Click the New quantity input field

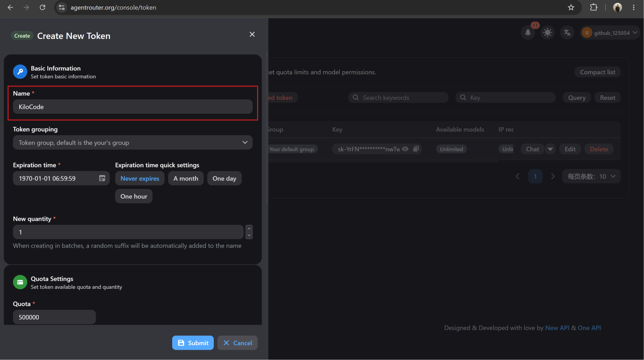128,232
